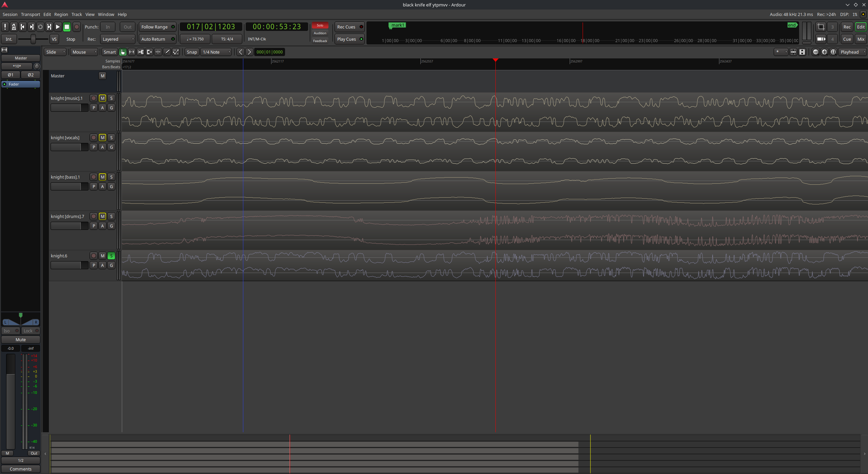
Task: Unmute the knight [bass].1 track
Action: pos(102,177)
